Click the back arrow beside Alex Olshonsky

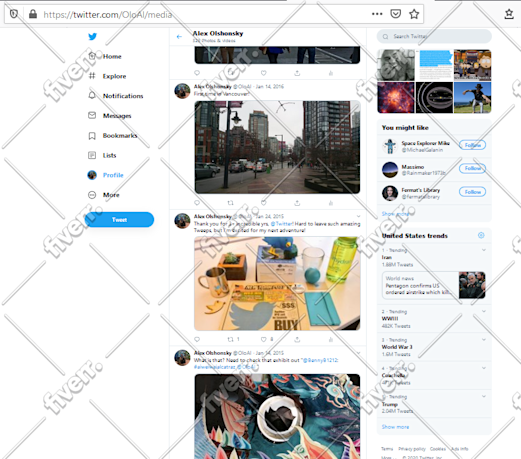179,37
